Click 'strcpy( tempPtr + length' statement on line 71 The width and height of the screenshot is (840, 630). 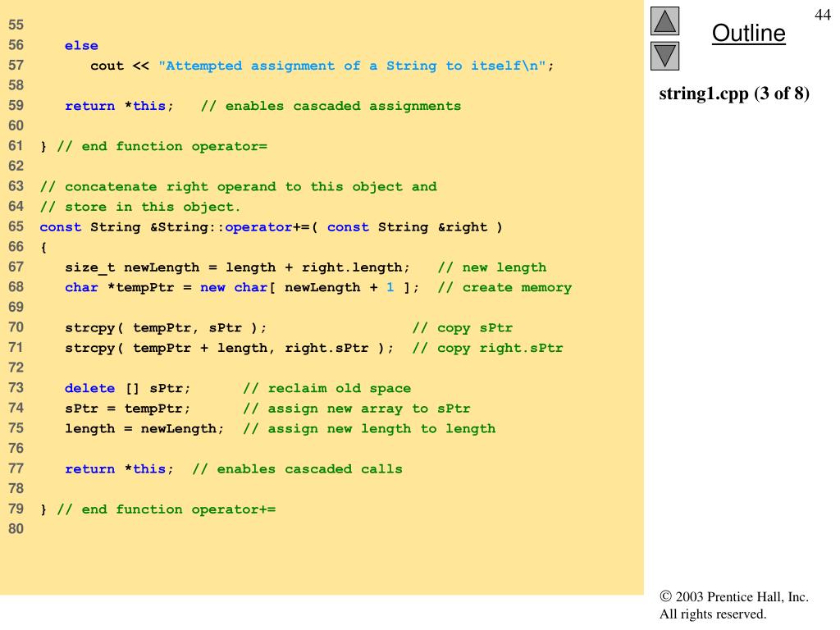tap(230, 348)
